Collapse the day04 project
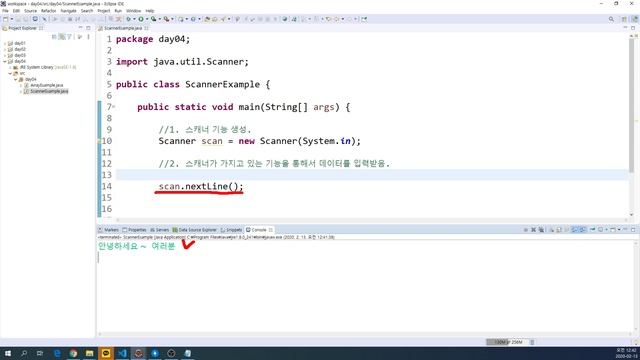Screen dimensions: 640x360 (x=5, y=61)
